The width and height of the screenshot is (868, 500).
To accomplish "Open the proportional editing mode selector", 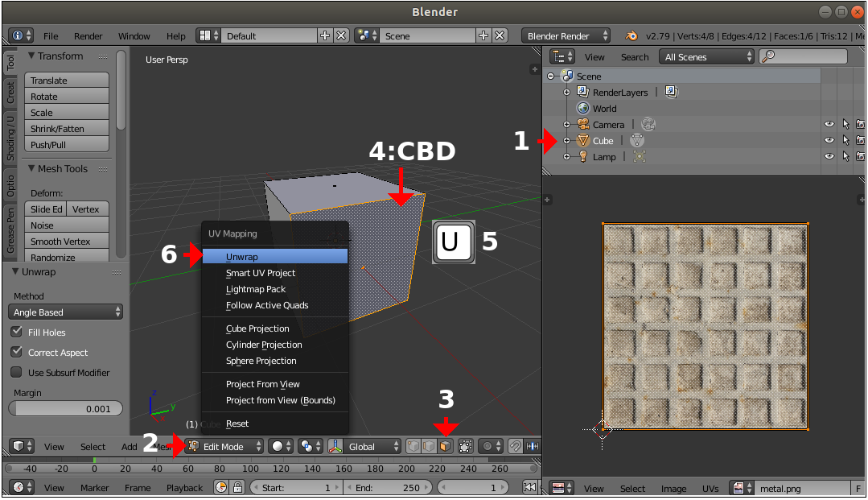I will (x=491, y=446).
